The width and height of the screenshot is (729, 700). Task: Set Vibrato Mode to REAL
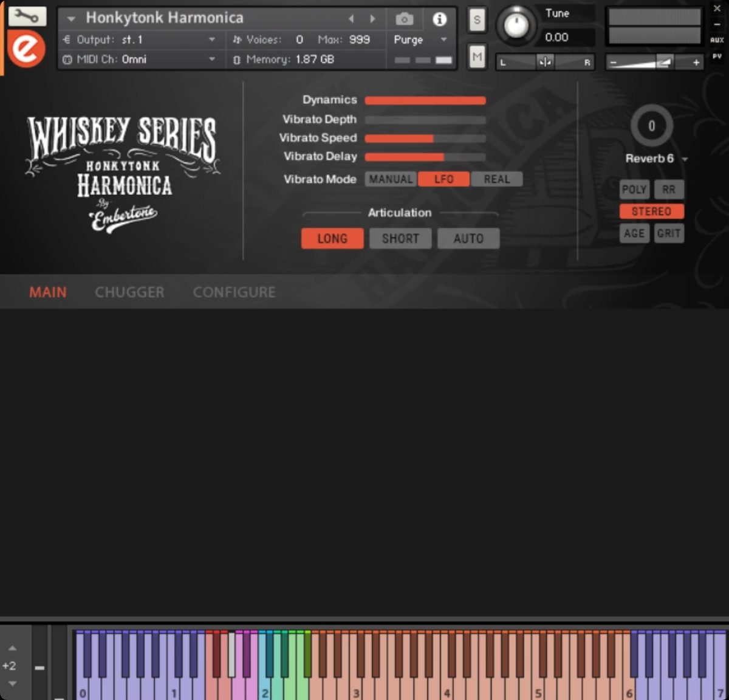pyautogui.click(x=496, y=179)
